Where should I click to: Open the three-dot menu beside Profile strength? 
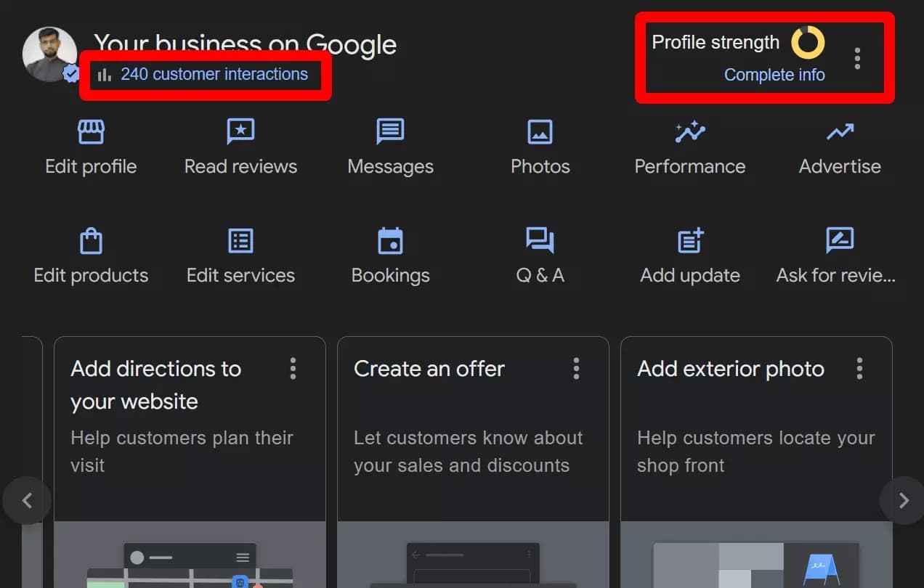pyautogui.click(x=857, y=58)
